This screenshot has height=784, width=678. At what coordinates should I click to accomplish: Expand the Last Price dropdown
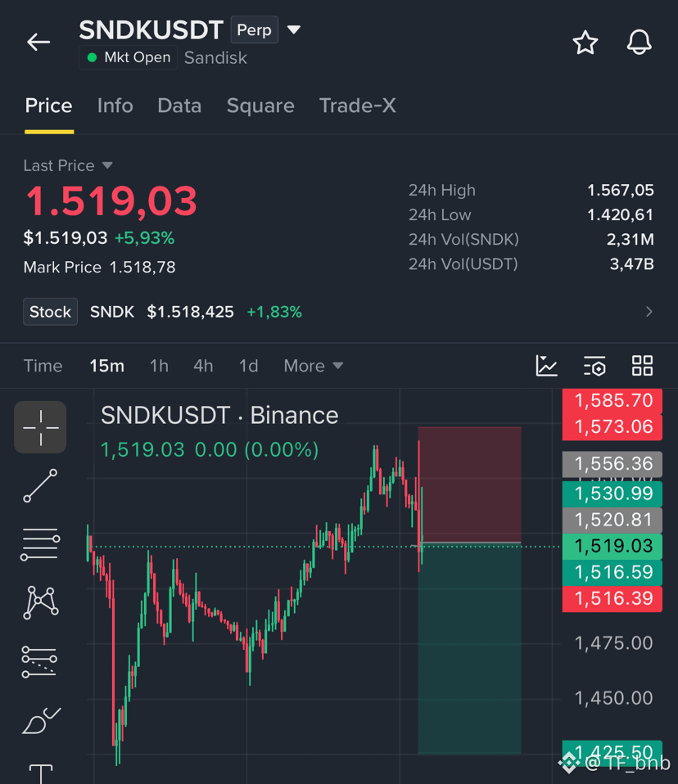107,165
